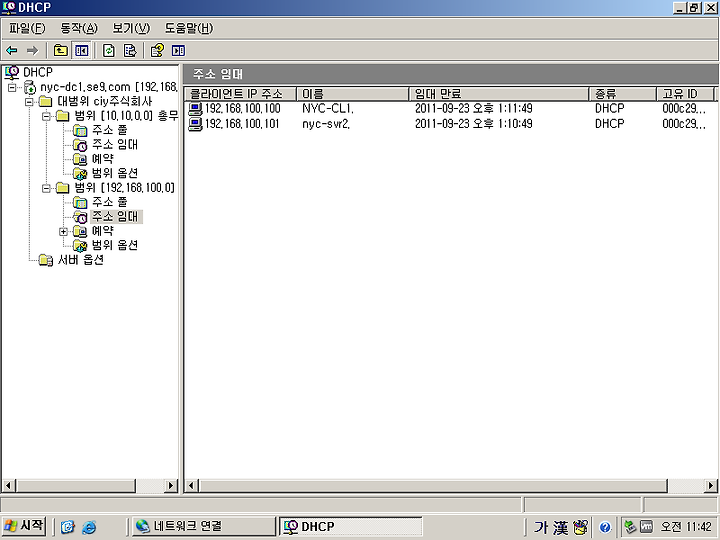Click computer icon for lease 192.168.100.100
This screenshot has width=720, height=540.
[195, 109]
